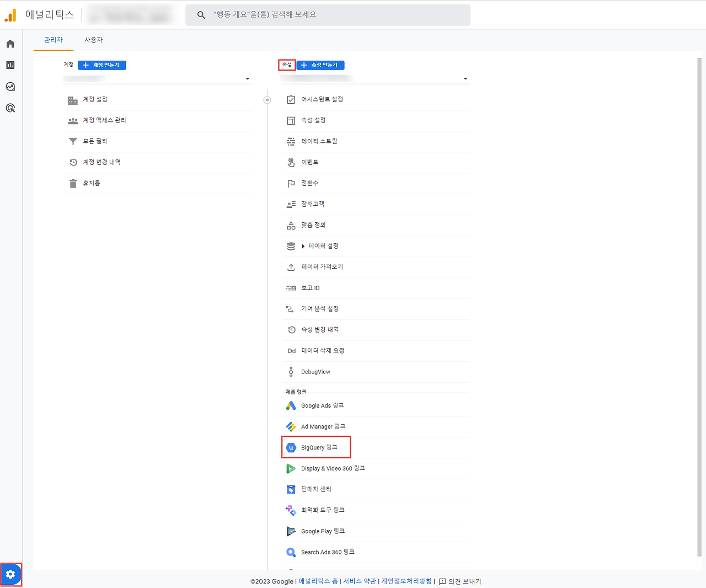Click the 계정 변경 내역 history icon
The height and width of the screenshot is (588, 706).
click(73, 162)
